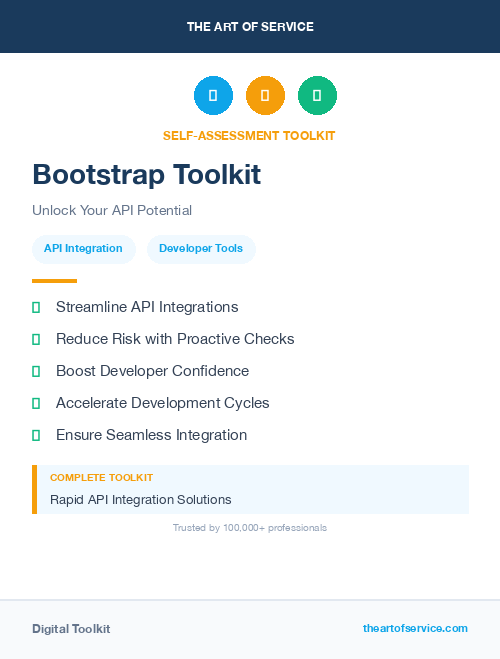Click the green circle icon
The height and width of the screenshot is (659, 500).
pyautogui.click(x=317, y=95)
